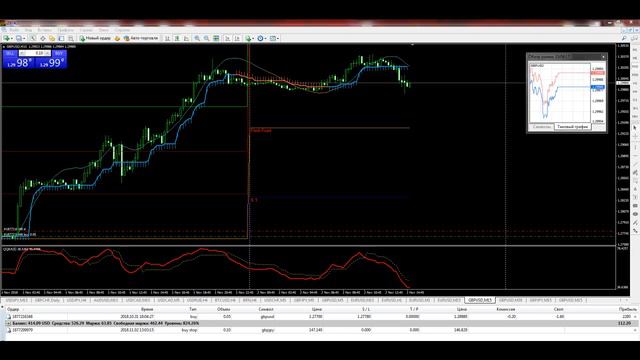Toggle the Terminal panel icon

pos(61,38)
